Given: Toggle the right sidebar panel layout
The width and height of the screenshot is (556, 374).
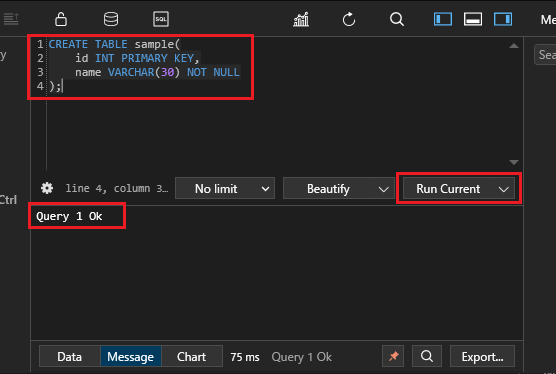Looking at the screenshot, I should 503,19.
